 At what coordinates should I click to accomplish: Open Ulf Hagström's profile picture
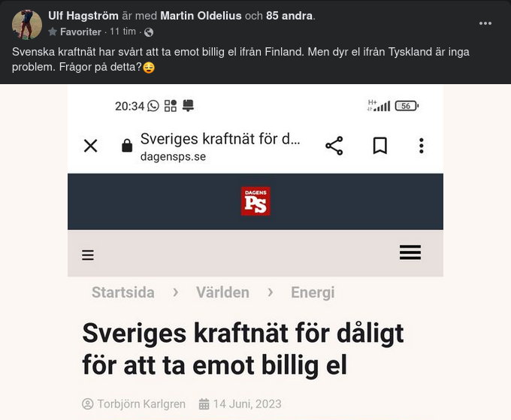click(27, 24)
